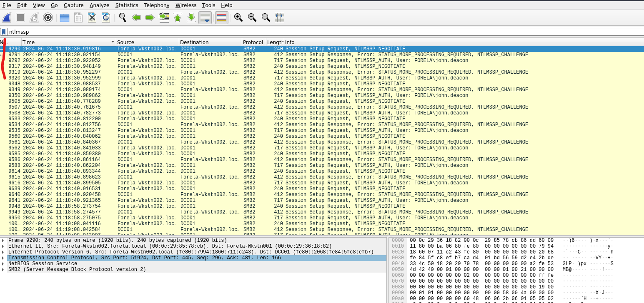Zoom in the packet text
644x303 pixels.
(x=238, y=17)
